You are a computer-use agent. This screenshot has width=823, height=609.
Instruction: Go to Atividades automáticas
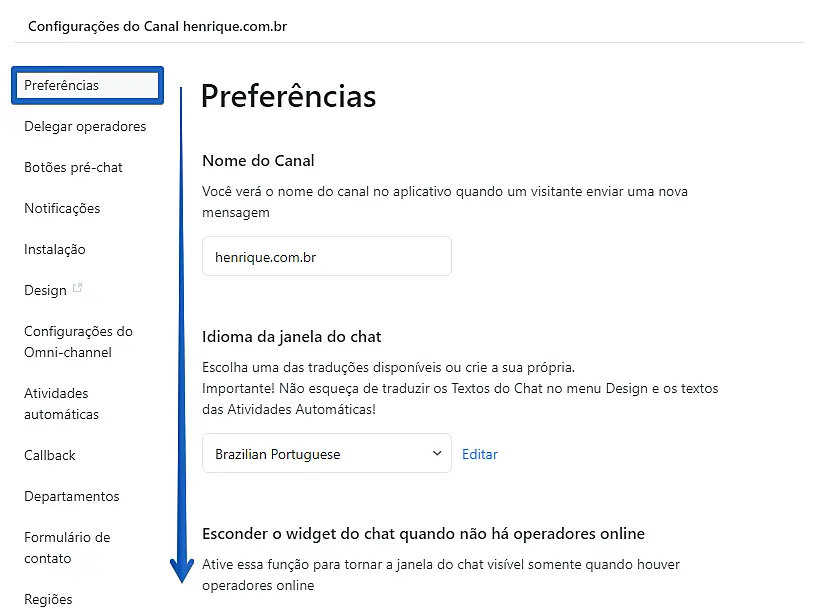(61, 404)
